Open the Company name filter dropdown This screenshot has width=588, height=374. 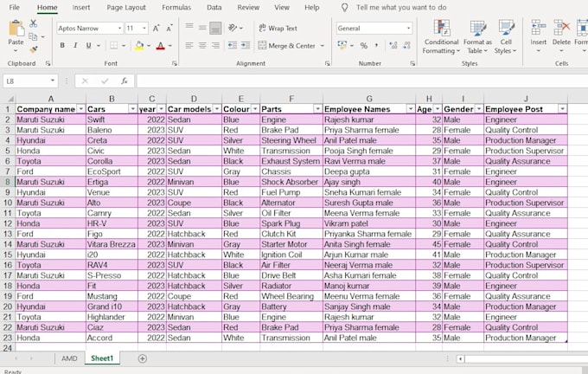tap(81, 109)
